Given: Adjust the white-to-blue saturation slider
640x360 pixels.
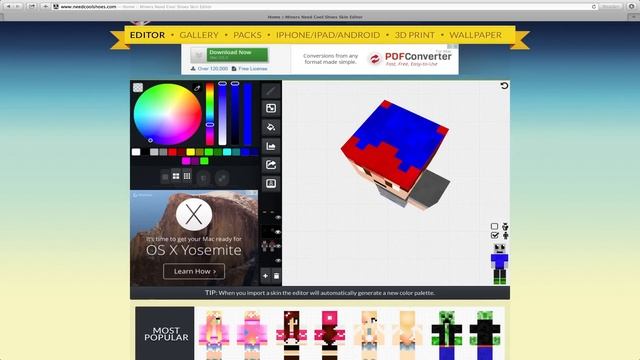Looking at the screenshot, I should coord(222,114).
